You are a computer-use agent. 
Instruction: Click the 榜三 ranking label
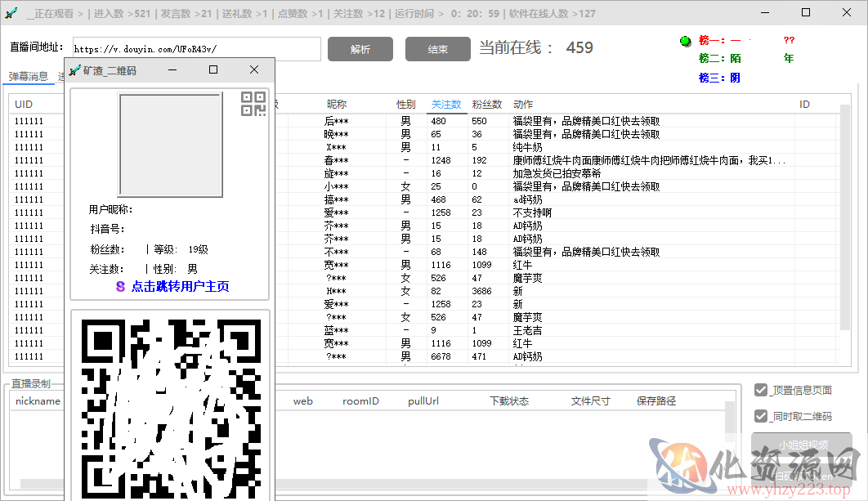click(711, 78)
